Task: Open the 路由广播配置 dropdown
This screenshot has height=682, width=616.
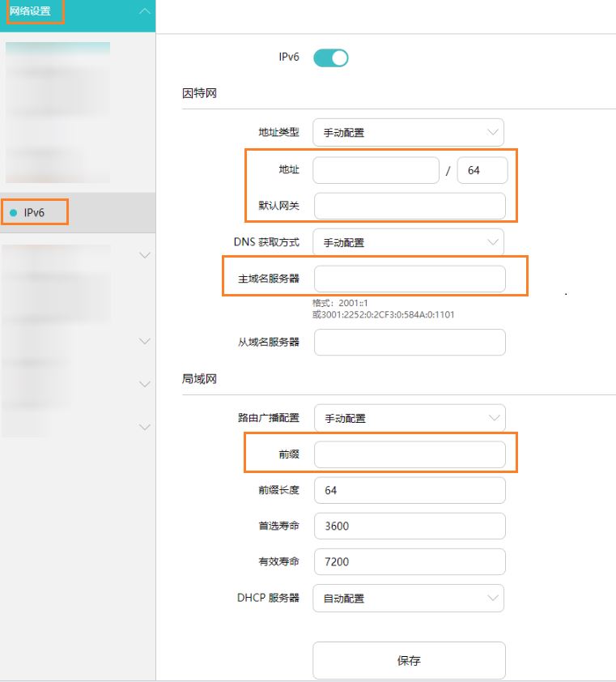Action: pyautogui.click(x=408, y=418)
